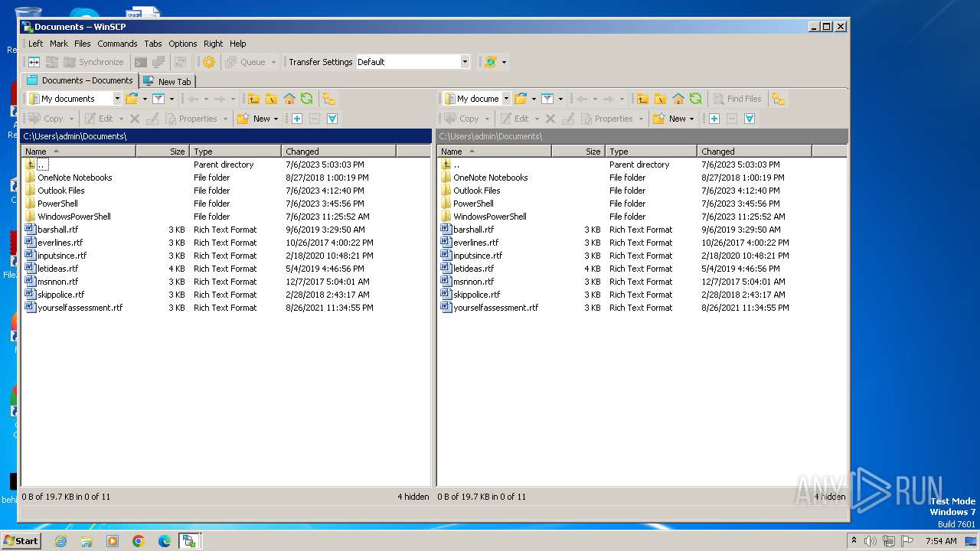This screenshot has height=551, width=980.
Task: Click the filter icon in left panel
Action: pos(158,99)
